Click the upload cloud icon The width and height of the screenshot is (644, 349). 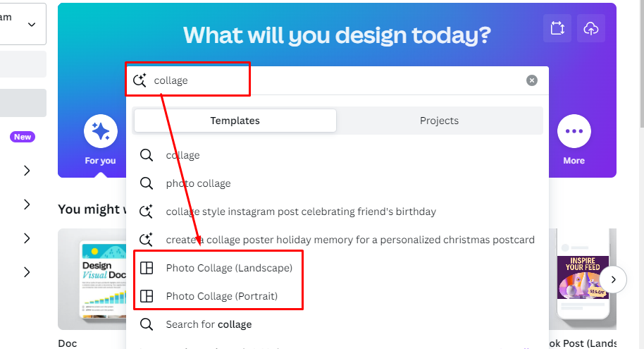[x=591, y=28]
